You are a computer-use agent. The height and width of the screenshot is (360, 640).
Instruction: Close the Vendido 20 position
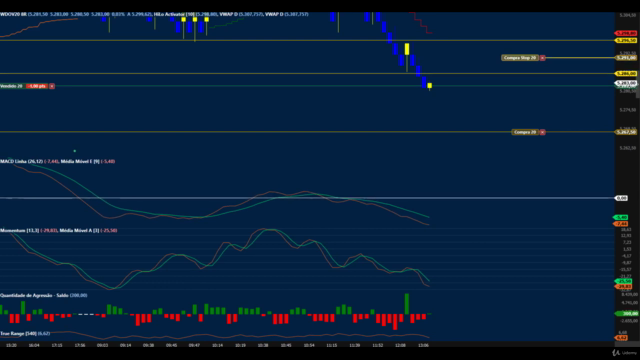[x=52, y=86]
